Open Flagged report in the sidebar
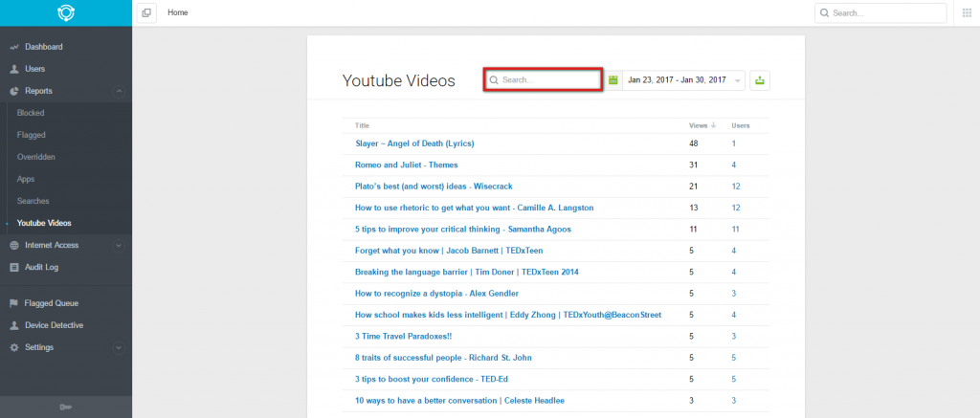This screenshot has height=418, width=980. 32,135
